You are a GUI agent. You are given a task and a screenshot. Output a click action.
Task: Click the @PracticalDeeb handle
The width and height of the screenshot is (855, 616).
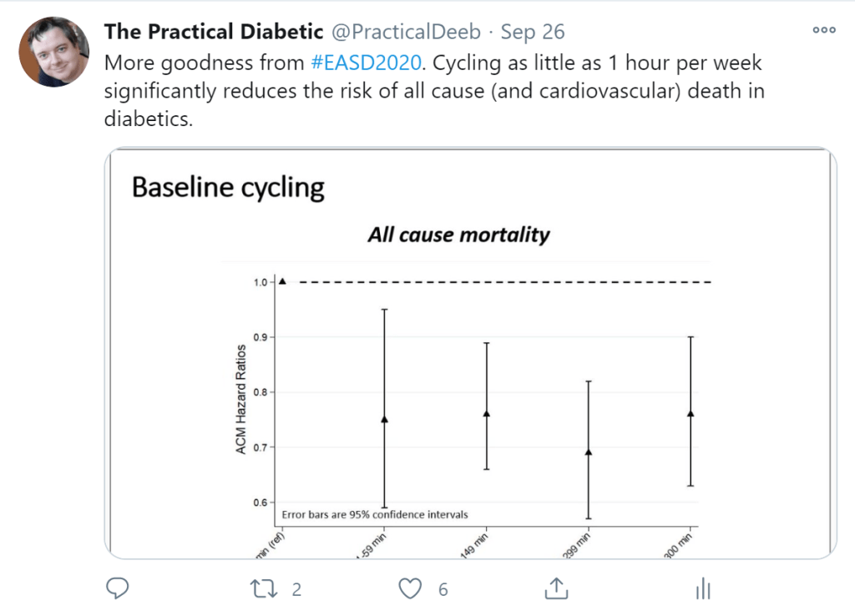pos(407,33)
